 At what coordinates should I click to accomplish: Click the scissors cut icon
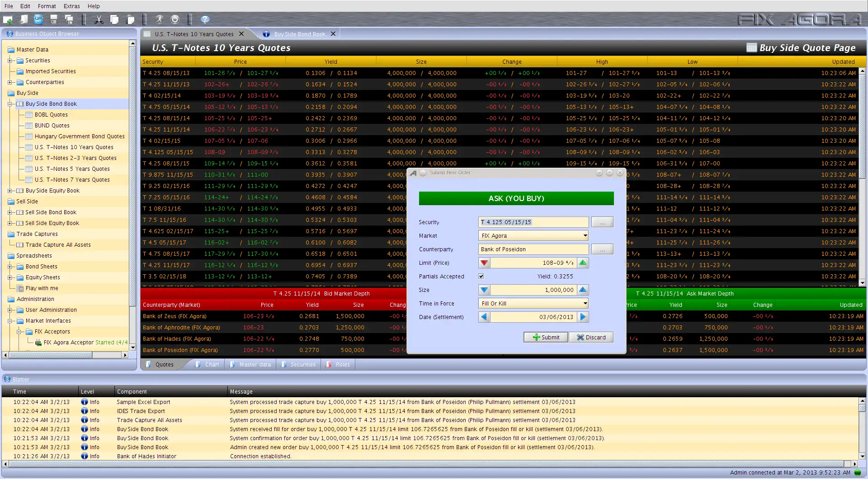(x=99, y=19)
